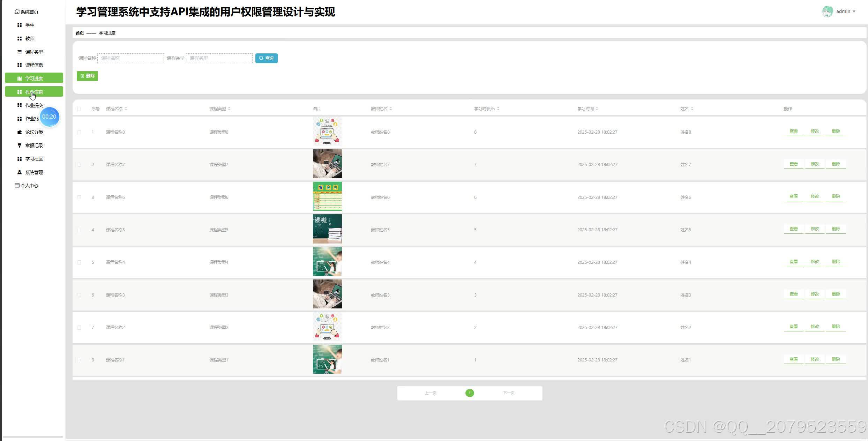Open the 课程信息 menu item
This screenshot has width=868, height=441.
click(x=34, y=65)
